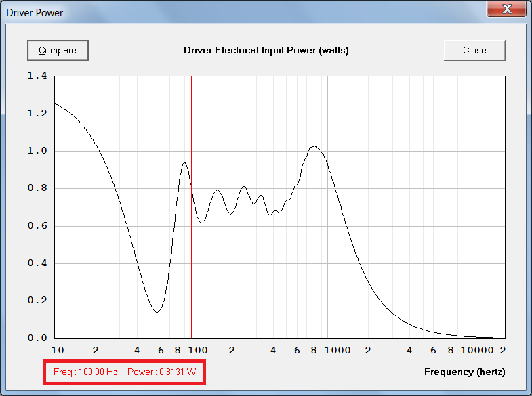Click the Freq : 100.00 Hz readout

click(x=85, y=372)
